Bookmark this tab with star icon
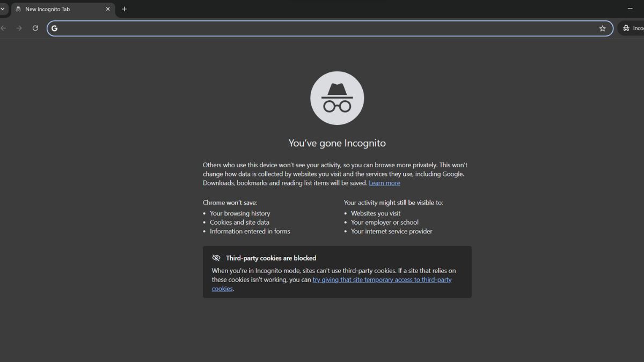This screenshot has width=644, height=362. [603, 28]
